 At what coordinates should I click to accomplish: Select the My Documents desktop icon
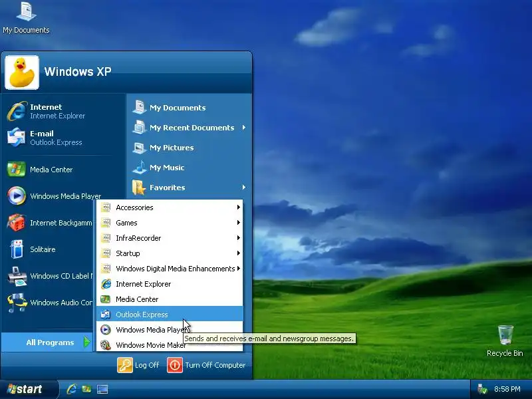pyautogui.click(x=26, y=18)
